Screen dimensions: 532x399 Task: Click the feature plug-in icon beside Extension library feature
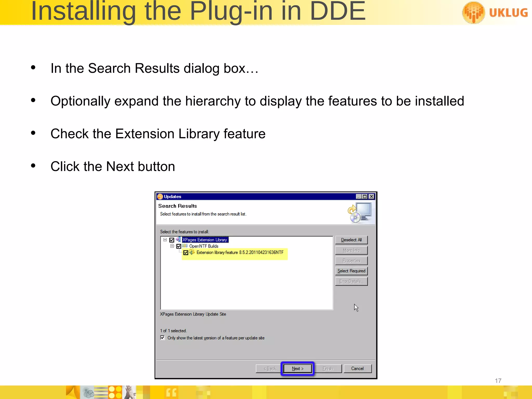pyautogui.click(x=192, y=252)
